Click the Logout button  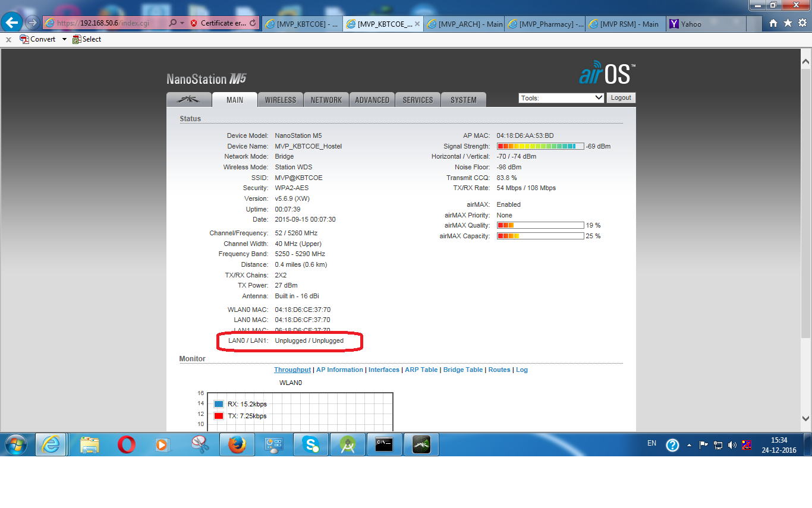click(621, 98)
